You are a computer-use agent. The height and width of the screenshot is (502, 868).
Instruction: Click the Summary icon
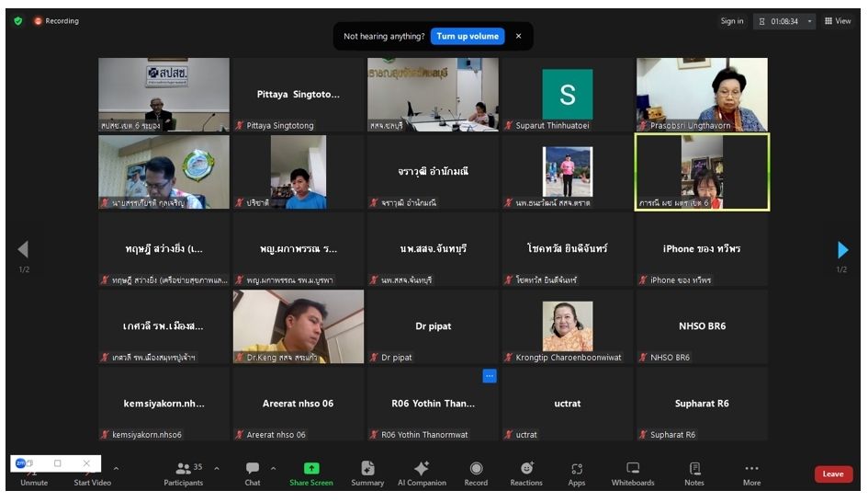[x=367, y=473]
